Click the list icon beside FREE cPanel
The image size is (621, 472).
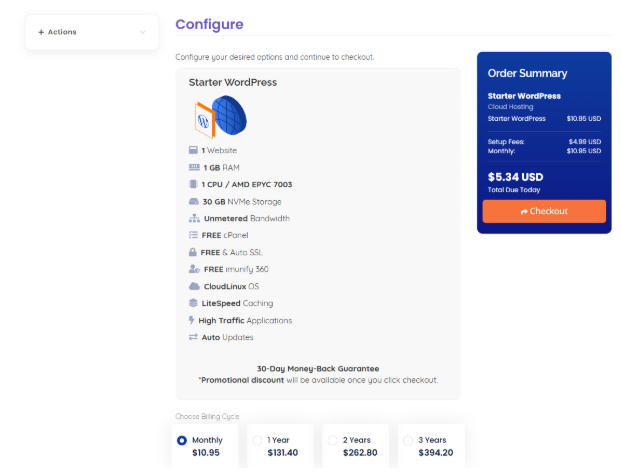pyautogui.click(x=193, y=235)
